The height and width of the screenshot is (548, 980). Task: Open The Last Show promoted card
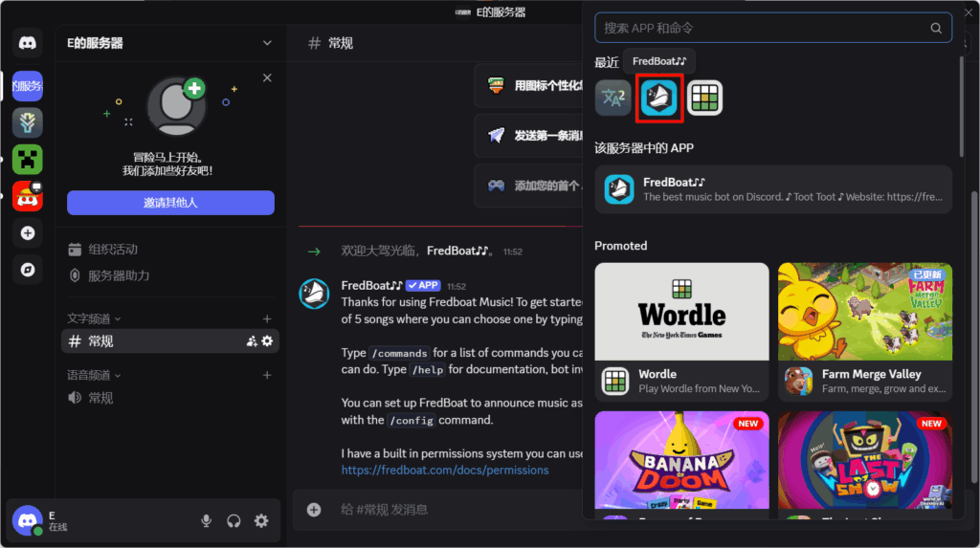(865, 465)
